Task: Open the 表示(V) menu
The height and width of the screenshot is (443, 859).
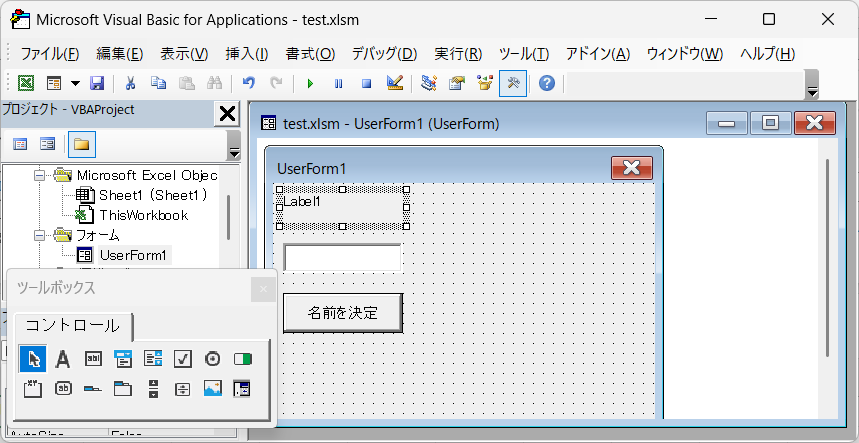Action: point(184,54)
